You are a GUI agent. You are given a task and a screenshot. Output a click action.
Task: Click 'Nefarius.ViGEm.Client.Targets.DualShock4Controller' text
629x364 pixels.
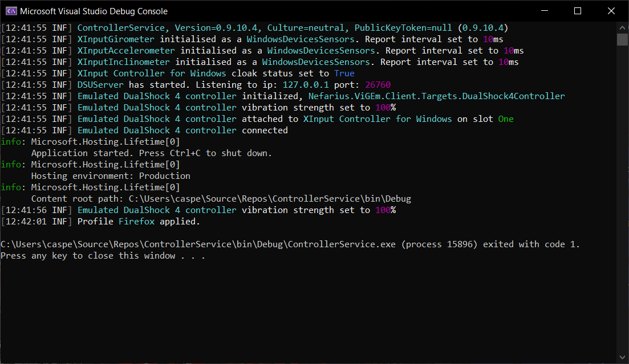click(x=436, y=96)
